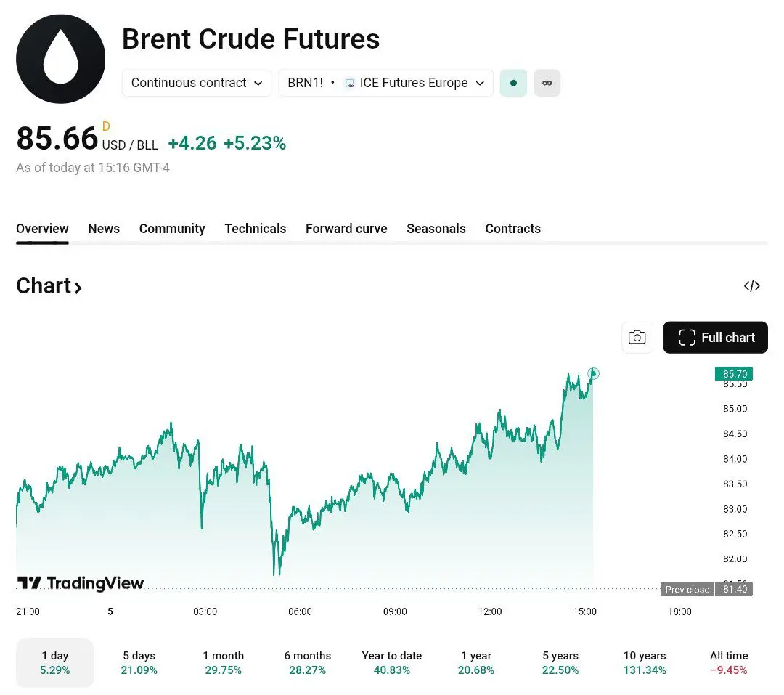
Task: Expand the Chart section heading arrow
Action: pyautogui.click(x=77, y=288)
